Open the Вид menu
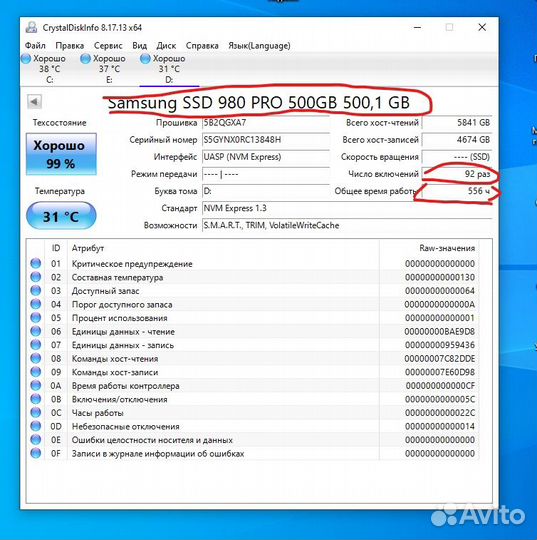 click(140, 45)
